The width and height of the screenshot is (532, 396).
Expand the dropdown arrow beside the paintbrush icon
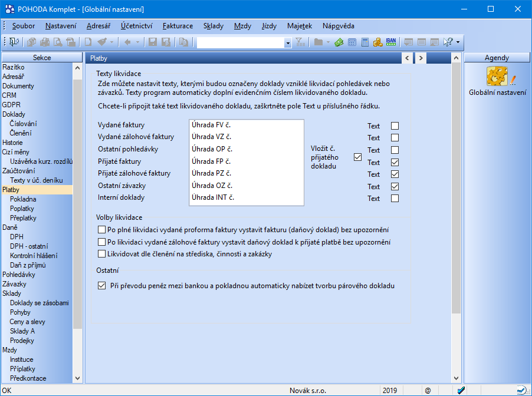click(111, 42)
